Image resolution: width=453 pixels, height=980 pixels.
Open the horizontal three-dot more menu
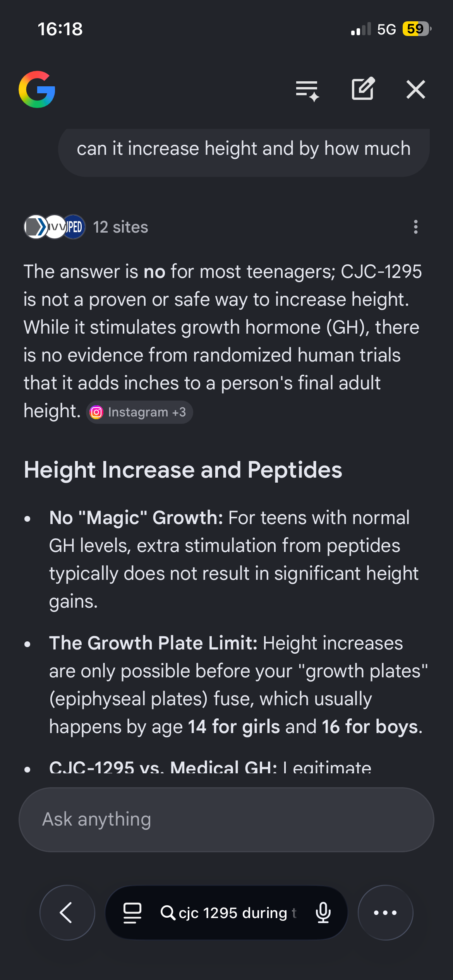pos(385,912)
